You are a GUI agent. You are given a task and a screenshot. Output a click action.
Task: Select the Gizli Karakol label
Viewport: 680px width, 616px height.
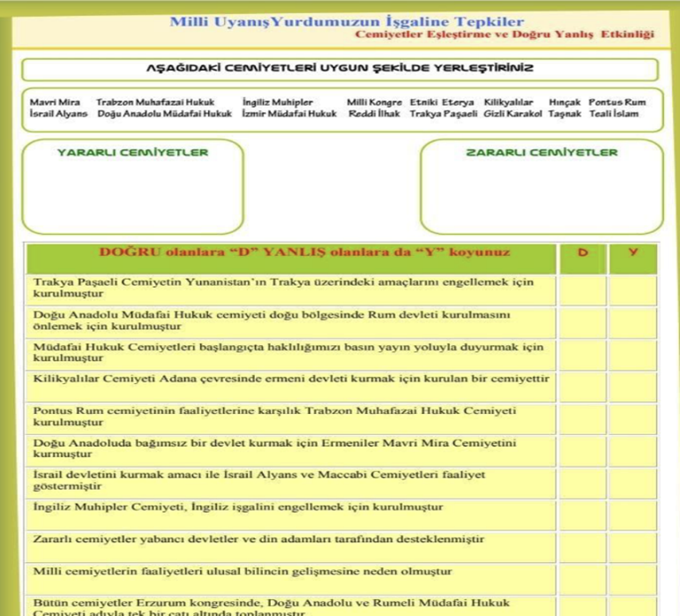[512, 114]
